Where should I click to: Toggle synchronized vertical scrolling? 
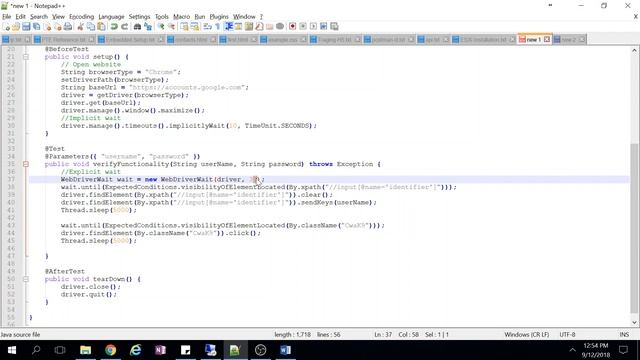pos(184,27)
